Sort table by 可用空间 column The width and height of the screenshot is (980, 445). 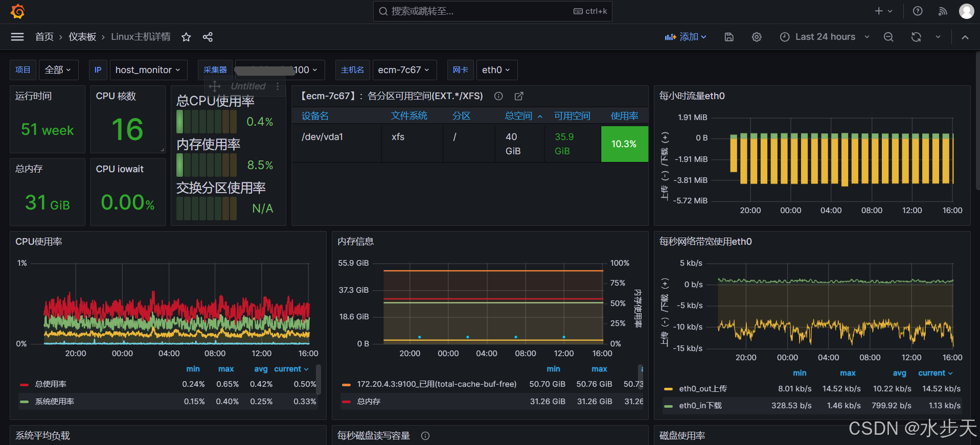572,116
